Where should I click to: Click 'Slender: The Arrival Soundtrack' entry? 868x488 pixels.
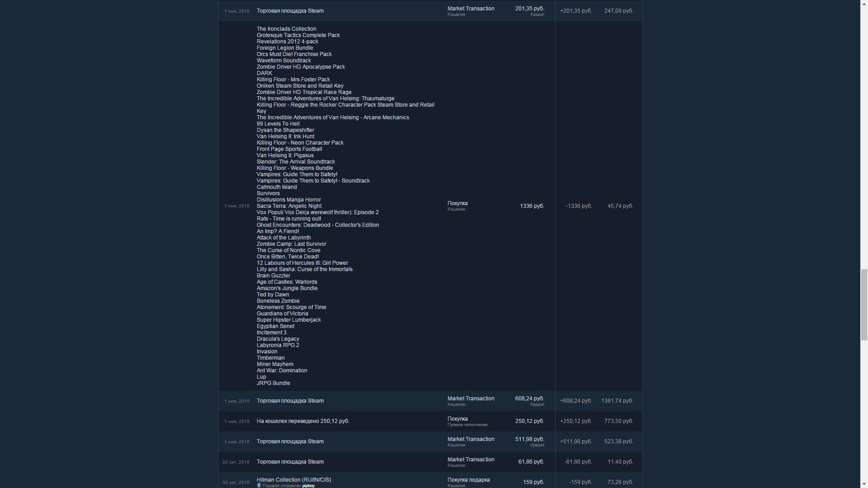tap(296, 162)
